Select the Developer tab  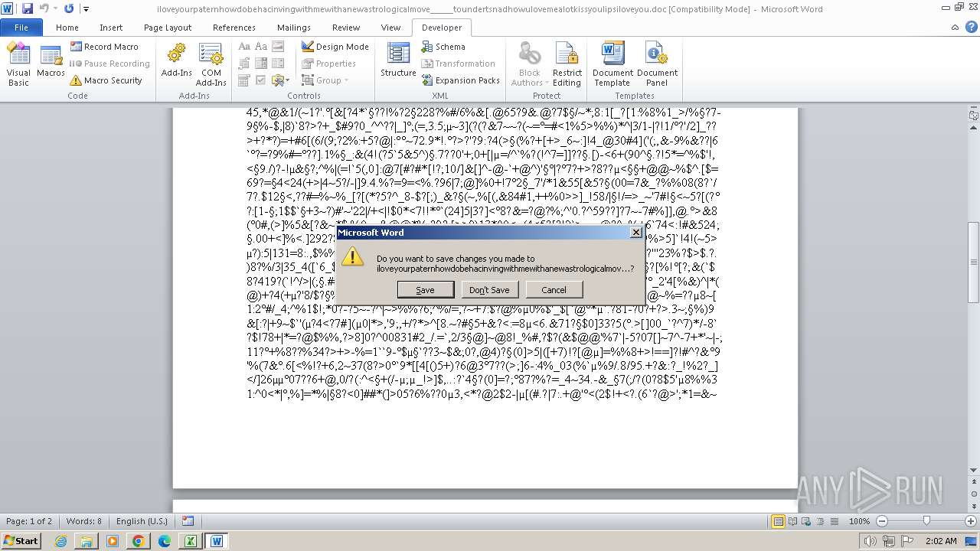pyautogui.click(x=442, y=28)
